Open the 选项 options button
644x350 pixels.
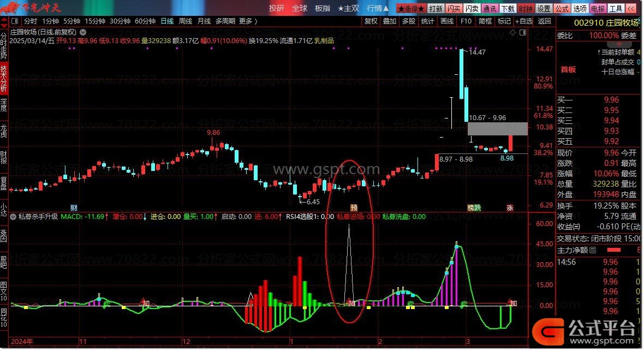[580, 9]
